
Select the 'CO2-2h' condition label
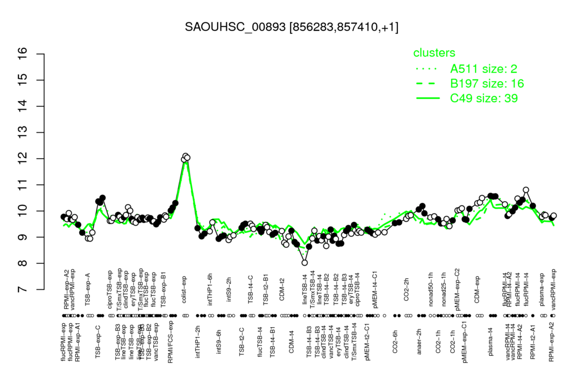[x=407, y=290]
